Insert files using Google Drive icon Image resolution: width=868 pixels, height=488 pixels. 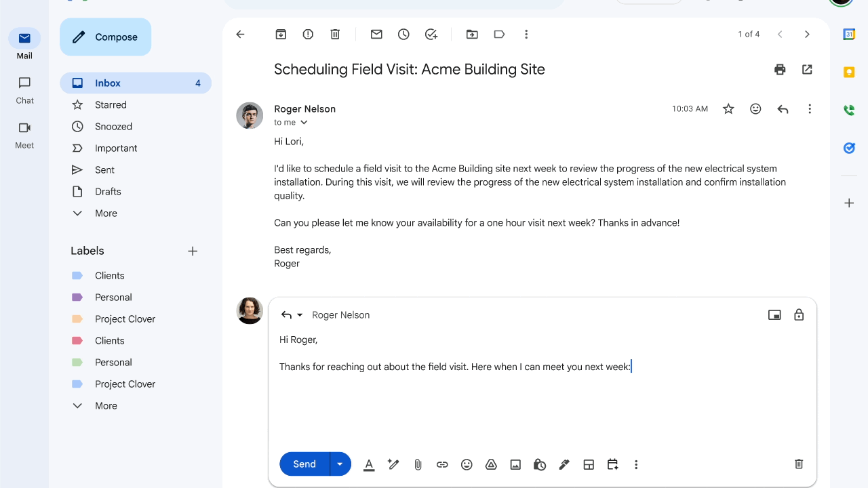[491, 464]
